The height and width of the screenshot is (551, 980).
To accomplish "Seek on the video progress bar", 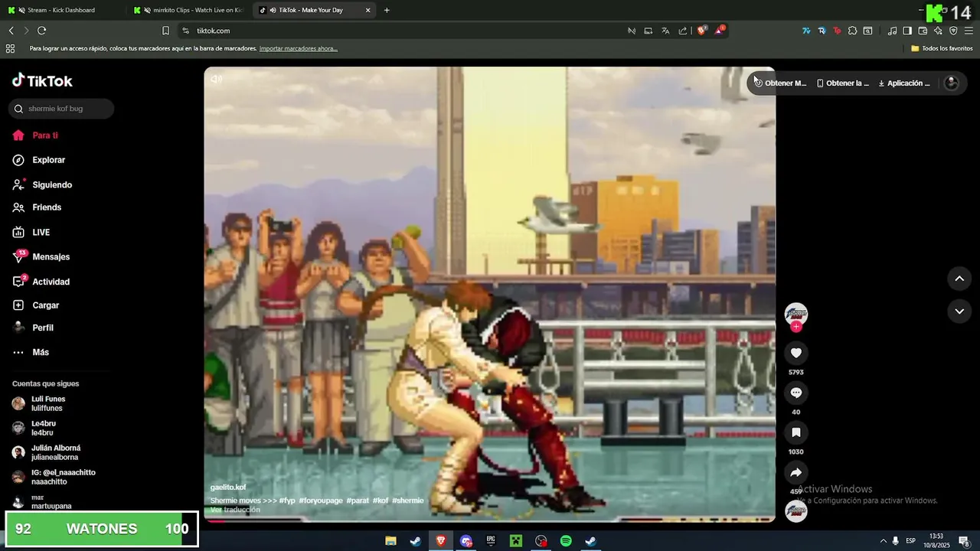I will pyautogui.click(x=489, y=521).
